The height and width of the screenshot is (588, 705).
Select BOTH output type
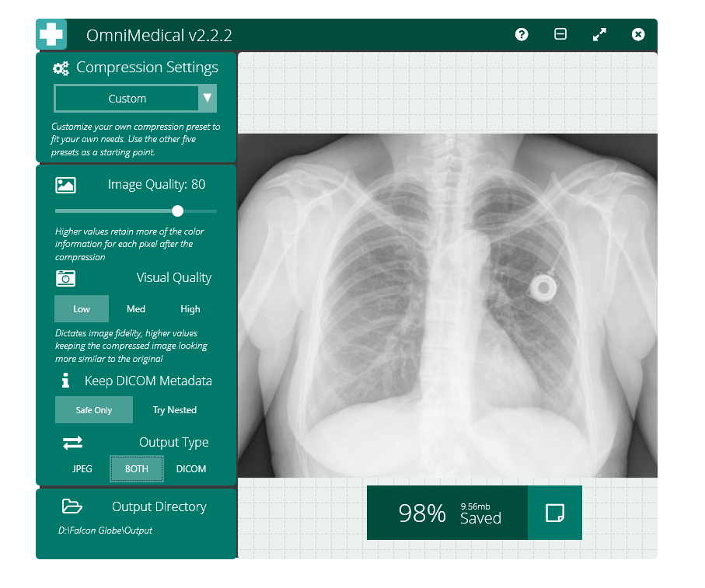click(137, 469)
